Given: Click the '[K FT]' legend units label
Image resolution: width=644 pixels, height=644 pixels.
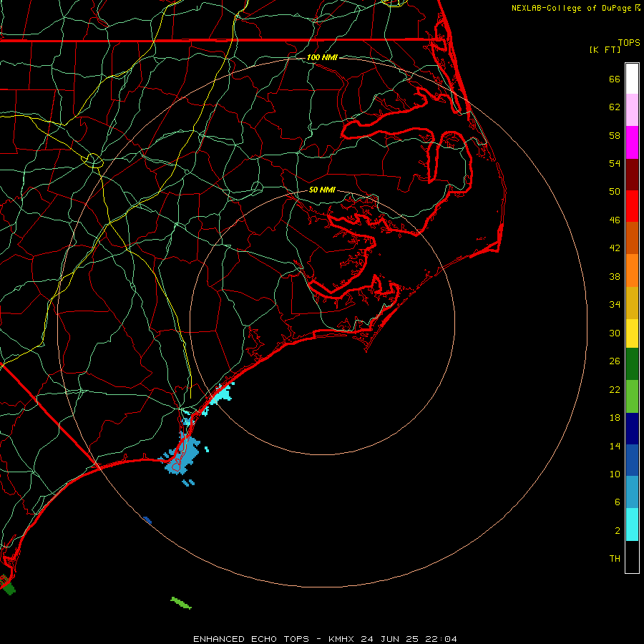Looking at the screenshot, I should [605, 49].
